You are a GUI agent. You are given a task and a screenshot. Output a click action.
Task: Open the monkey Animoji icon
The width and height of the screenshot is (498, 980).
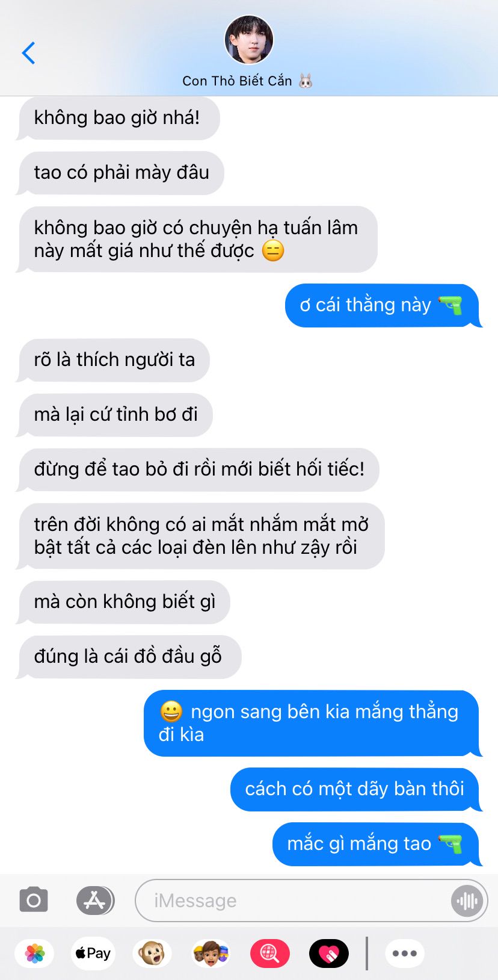[152, 954]
